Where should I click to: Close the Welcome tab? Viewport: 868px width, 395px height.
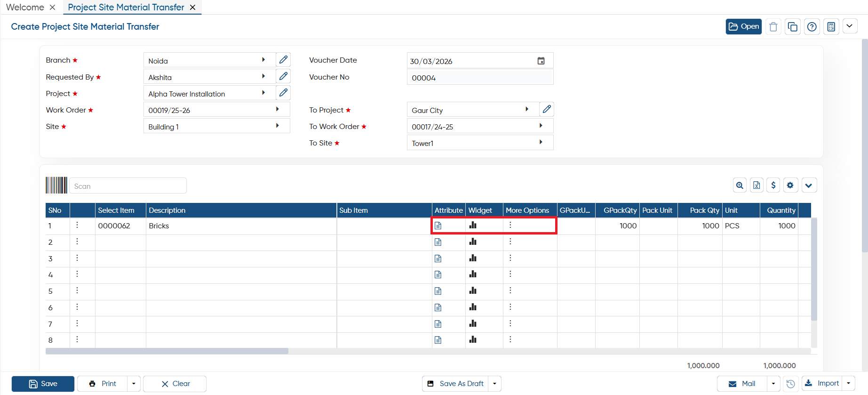click(x=52, y=7)
